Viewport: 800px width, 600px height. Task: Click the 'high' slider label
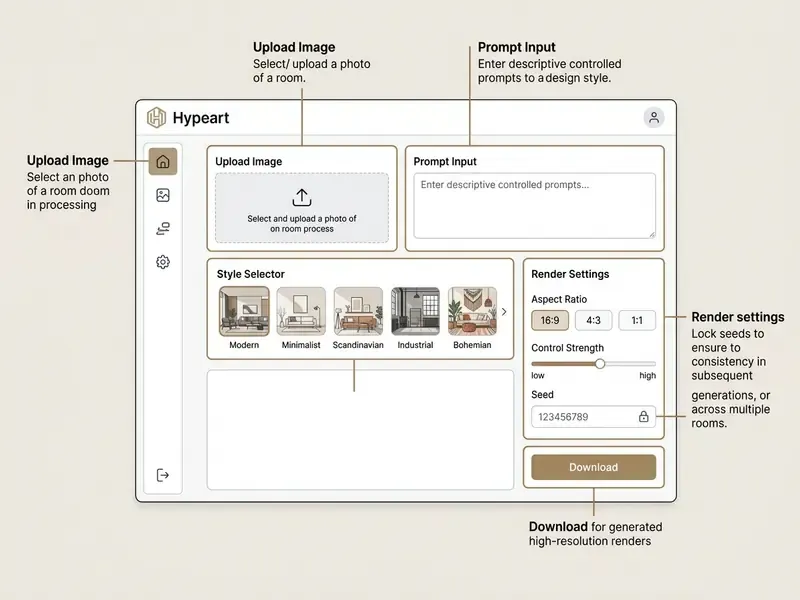[647, 376]
